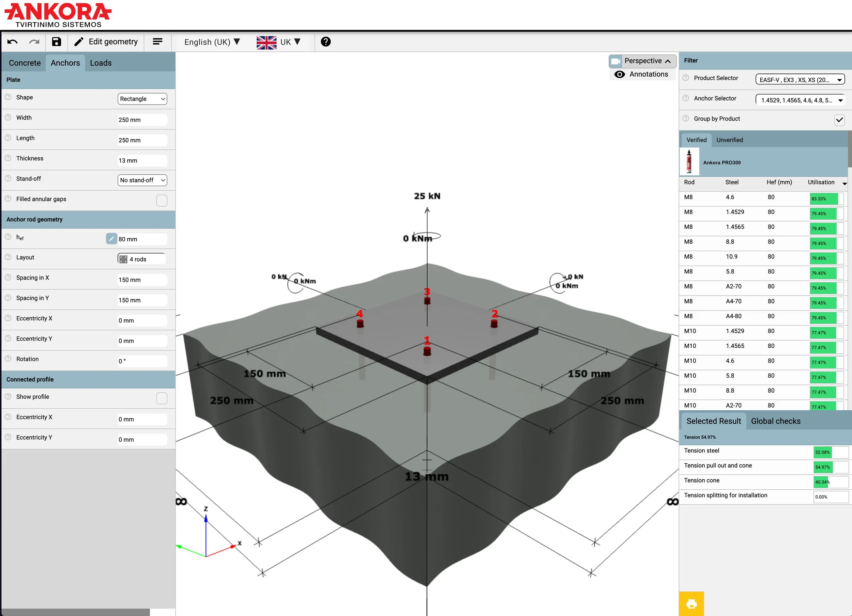Click the help icon beside Shape

point(8,97)
